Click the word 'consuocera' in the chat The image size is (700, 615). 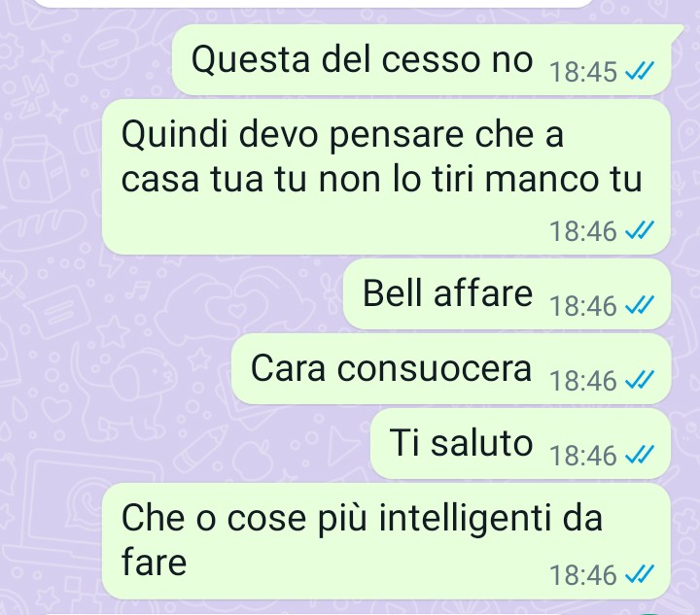coord(435,369)
